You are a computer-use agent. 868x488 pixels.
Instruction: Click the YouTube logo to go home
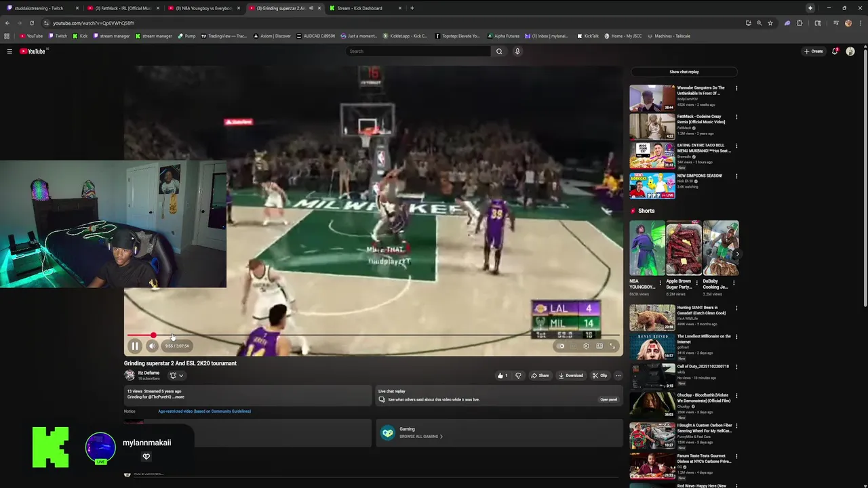point(33,52)
